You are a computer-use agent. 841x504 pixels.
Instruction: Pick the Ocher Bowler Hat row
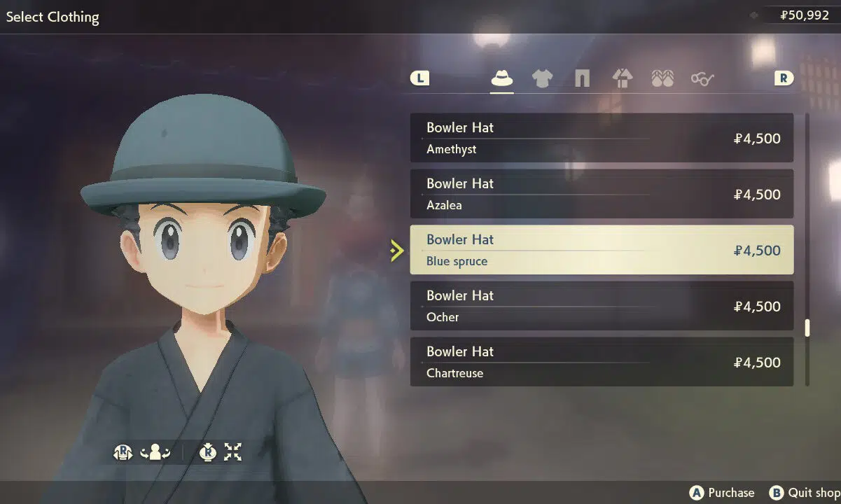(602, 306)
